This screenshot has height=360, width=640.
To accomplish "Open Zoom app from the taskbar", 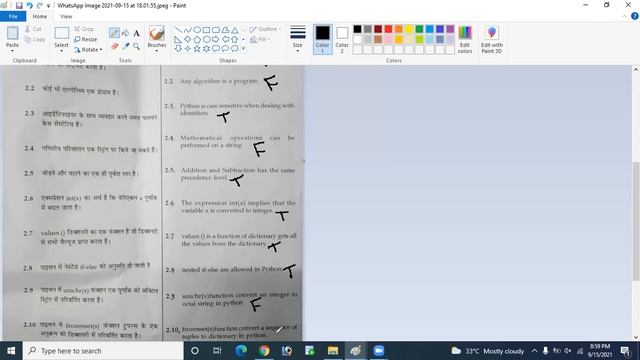I will click(x=379, y=351).
